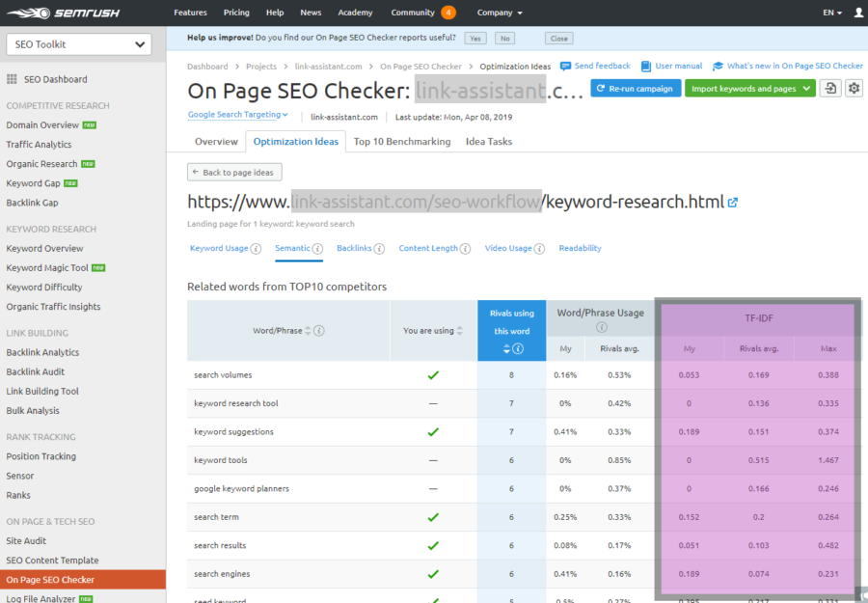Open Import keywords and pages dropdown
Image resolution: width=868 pixels, height=603 pixels.
click(750, 88)
